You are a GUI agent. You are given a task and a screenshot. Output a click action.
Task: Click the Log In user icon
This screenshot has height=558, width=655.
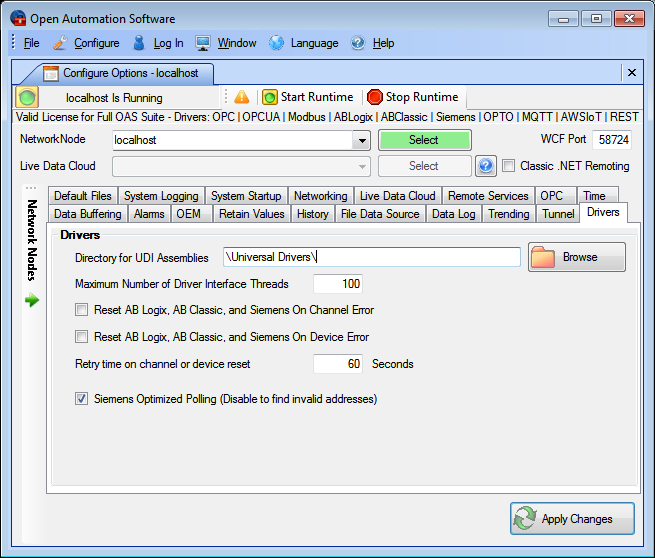tap(139, 43)
